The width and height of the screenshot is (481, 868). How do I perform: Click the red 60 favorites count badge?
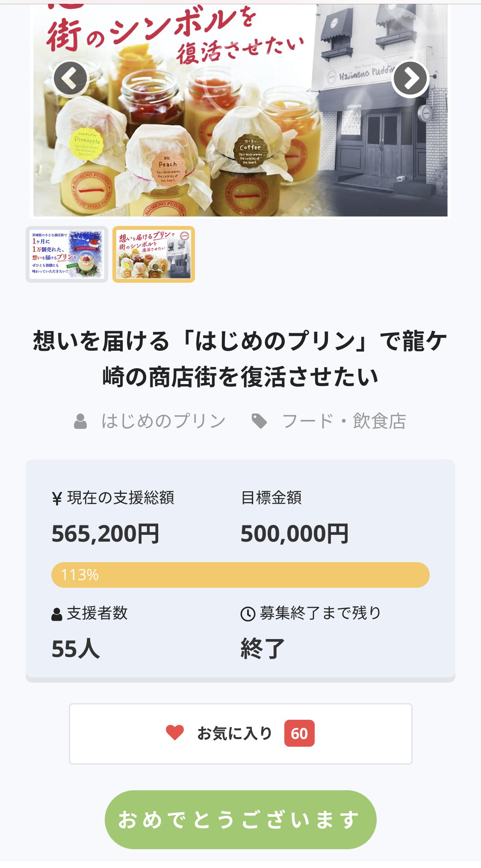click(x=299, y=733)
